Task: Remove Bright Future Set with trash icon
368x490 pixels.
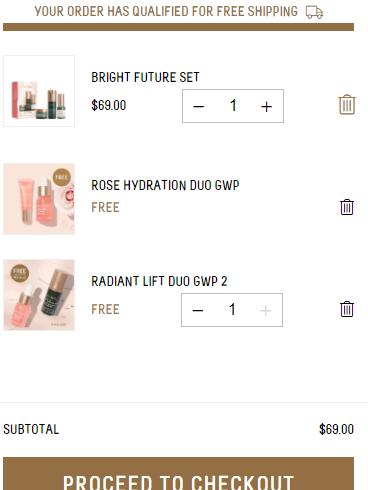Action: (347, 105)
